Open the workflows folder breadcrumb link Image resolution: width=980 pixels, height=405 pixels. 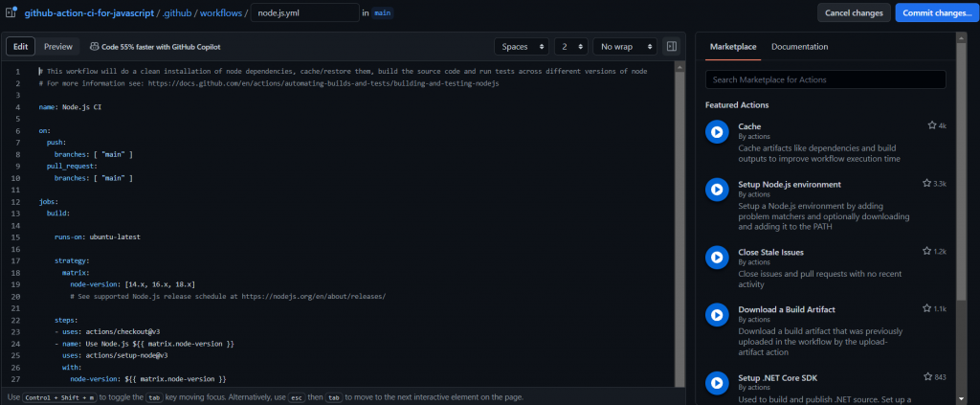pyautogui.click(x=221, y=13)
